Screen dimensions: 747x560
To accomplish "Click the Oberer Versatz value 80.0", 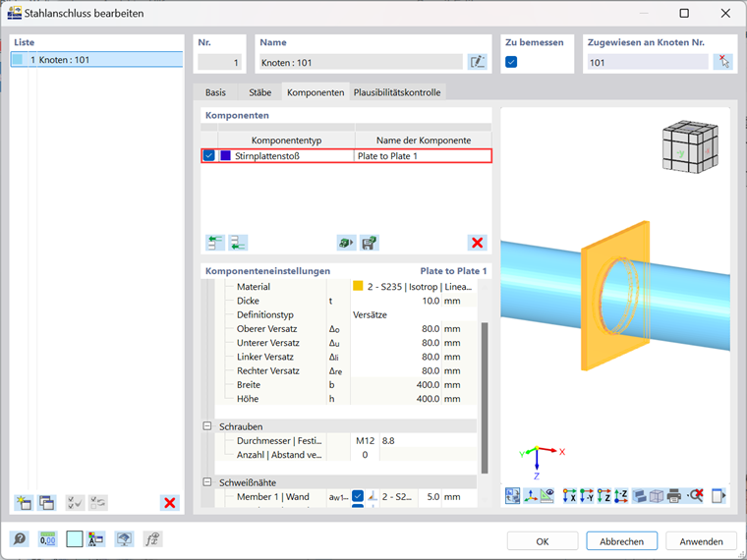I will tap(395, 328).
